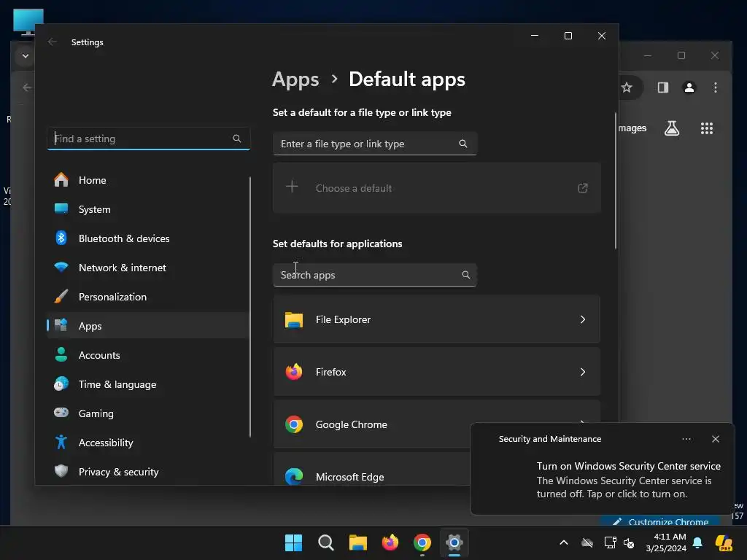
Task: Open Privacy & security settings
Action: 147,472
